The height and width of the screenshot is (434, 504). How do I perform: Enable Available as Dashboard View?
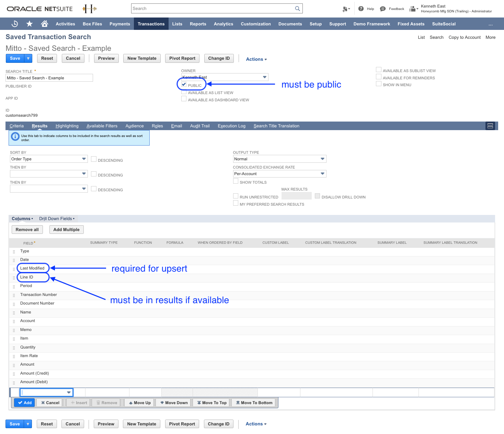(184, 99)
